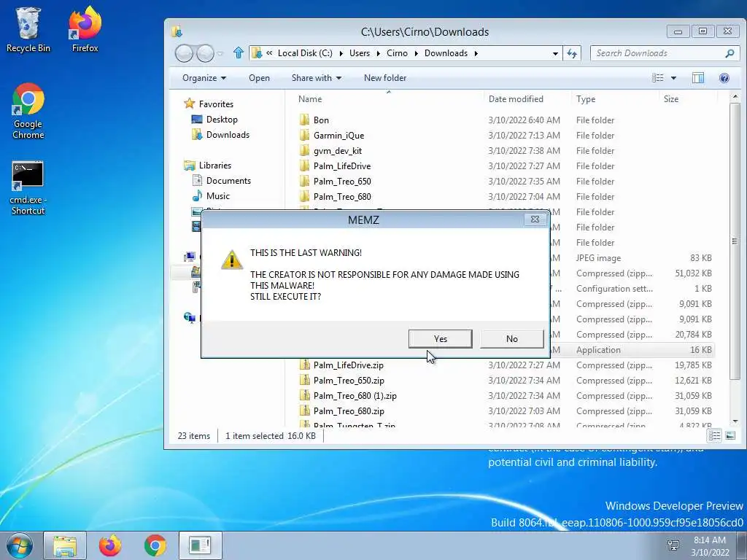Click the folder icon in Explorer title bar
The height and width of the screenshot is (560, 747).
pyautogui.click(x=177, y=31)
